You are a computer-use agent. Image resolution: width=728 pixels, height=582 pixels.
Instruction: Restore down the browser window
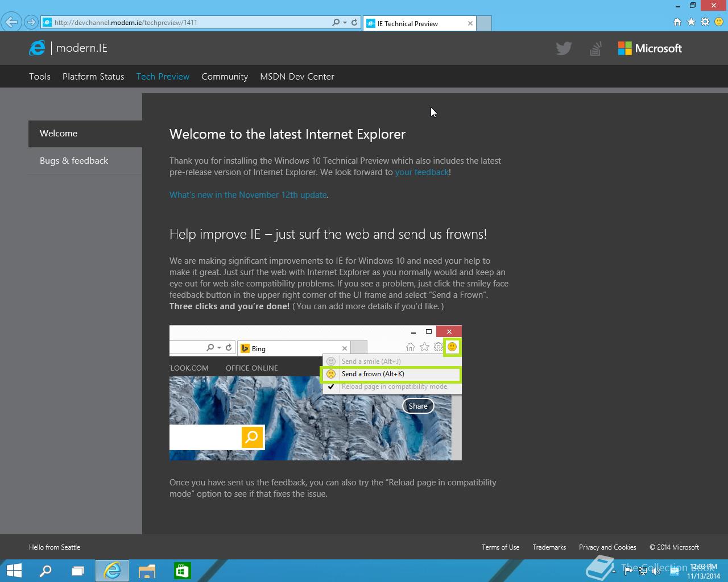(x=693, y=6)
